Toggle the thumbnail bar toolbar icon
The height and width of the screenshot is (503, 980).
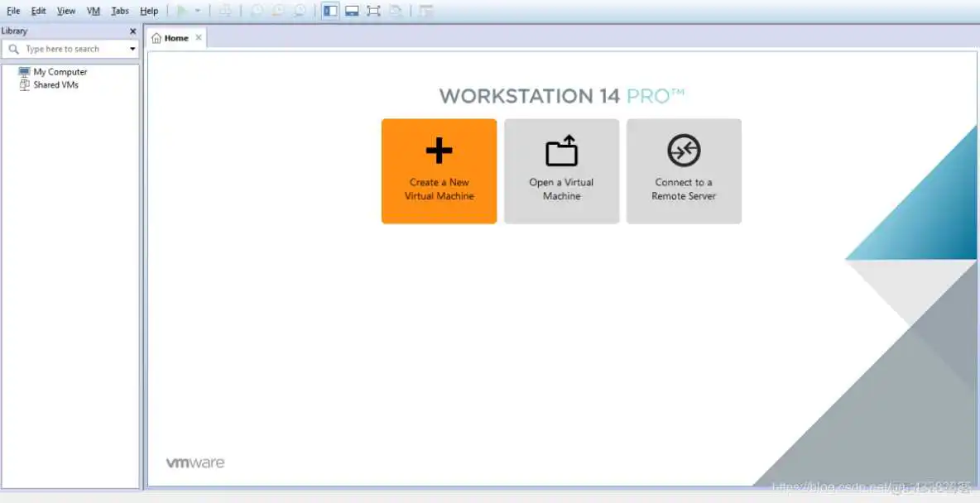[352, 11]
